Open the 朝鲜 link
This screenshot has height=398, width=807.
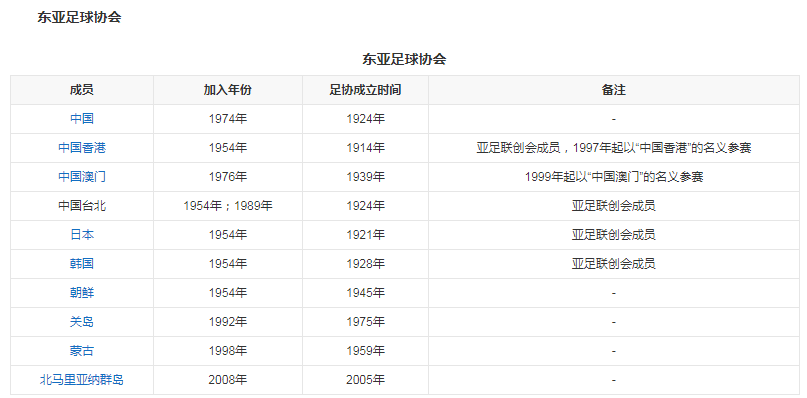tap(82, 293)
